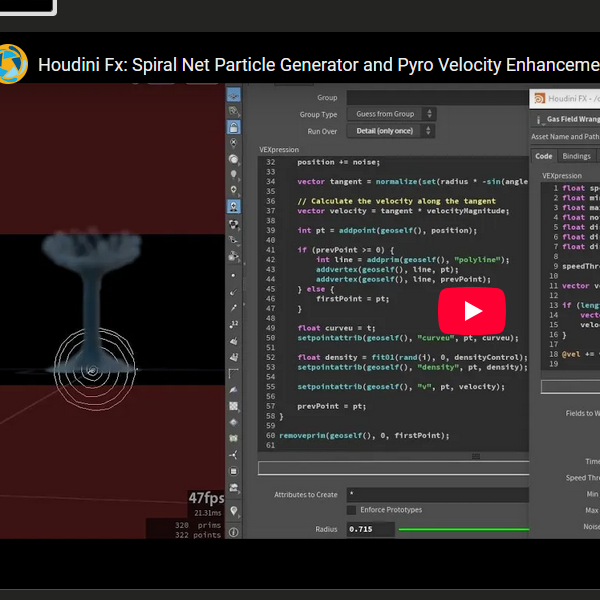600x600 pixels.
Task: Toggle the lock camera padlock icon
Action: point(233,127)
